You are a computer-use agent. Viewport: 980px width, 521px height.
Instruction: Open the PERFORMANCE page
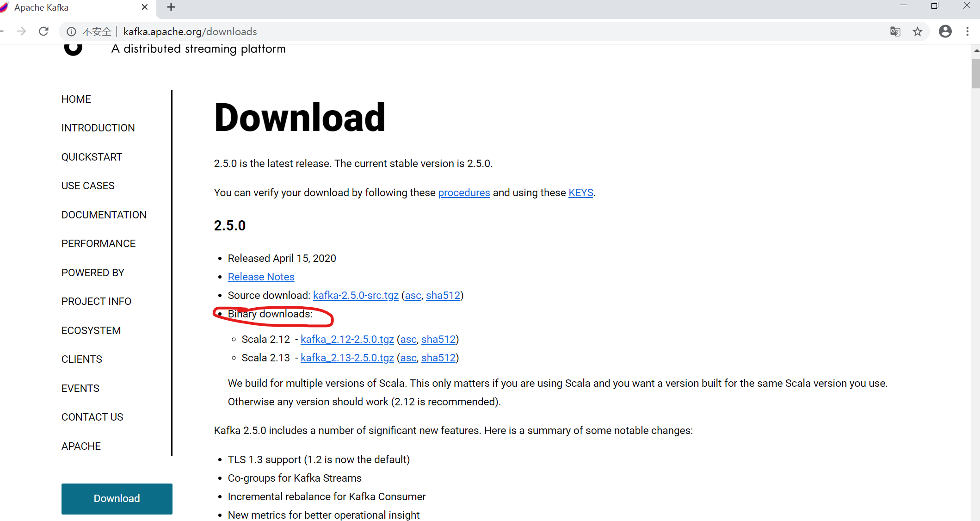click(x=99, y=243)
